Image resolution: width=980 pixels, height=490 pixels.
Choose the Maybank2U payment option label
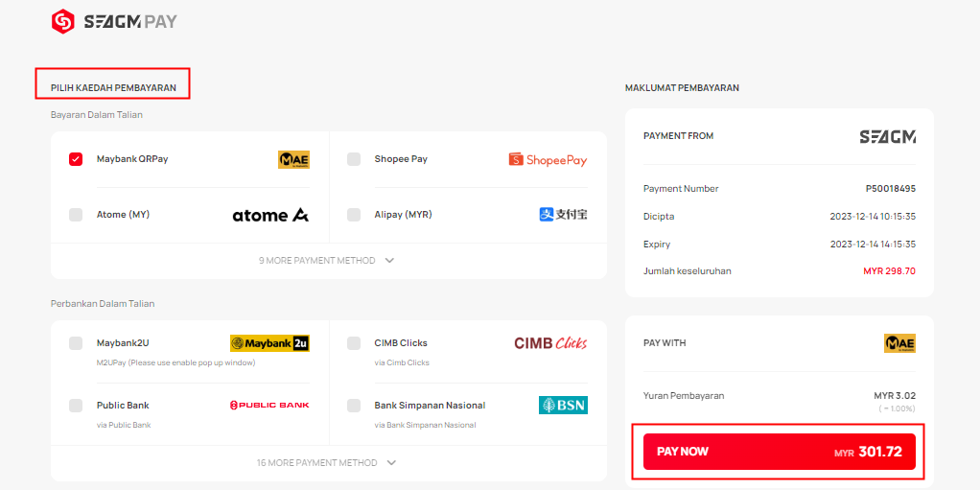[x=123, y=343]
